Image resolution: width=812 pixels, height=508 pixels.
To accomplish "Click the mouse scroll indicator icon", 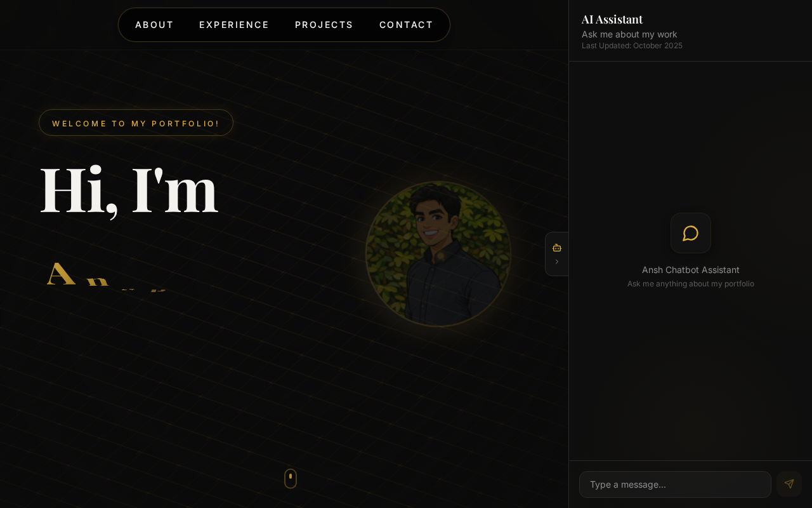I will [291, 479].
